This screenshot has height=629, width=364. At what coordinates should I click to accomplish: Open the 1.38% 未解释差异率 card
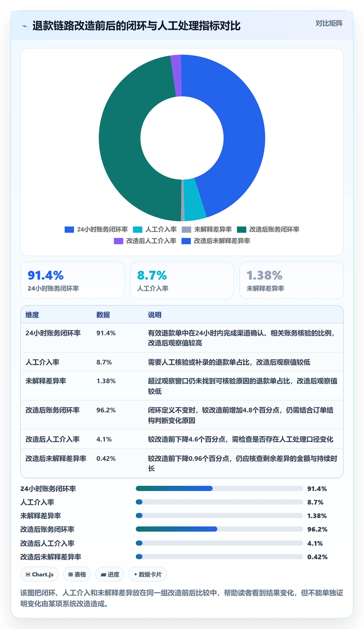click(x=291, y=280)
